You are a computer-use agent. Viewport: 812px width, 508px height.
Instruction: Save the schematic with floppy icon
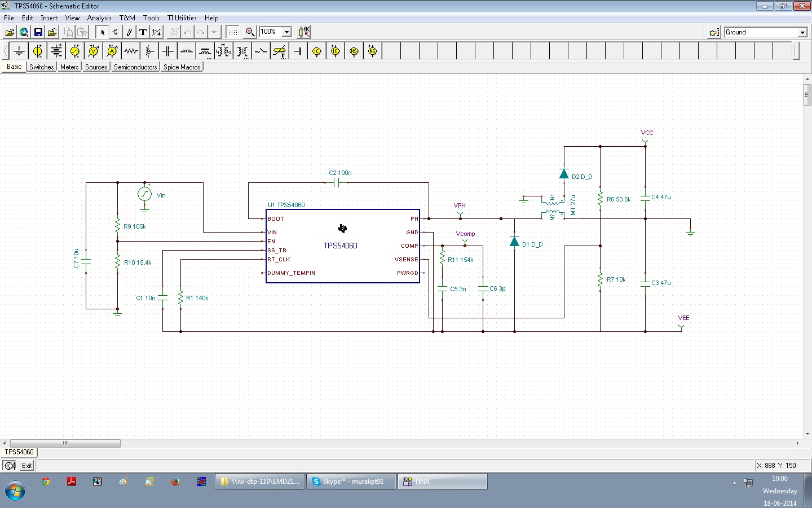pyautogui.click(x=38, y=32)
